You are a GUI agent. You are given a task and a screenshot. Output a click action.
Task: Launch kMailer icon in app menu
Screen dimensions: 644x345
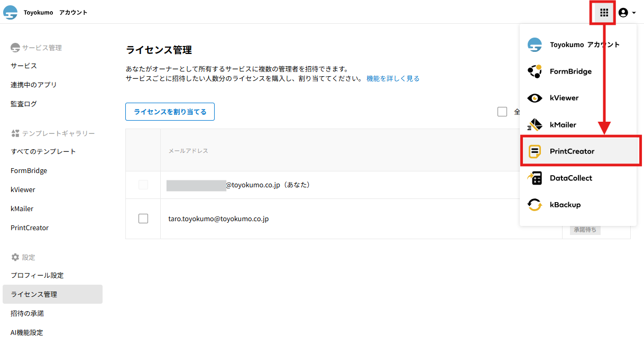point(535,125)
